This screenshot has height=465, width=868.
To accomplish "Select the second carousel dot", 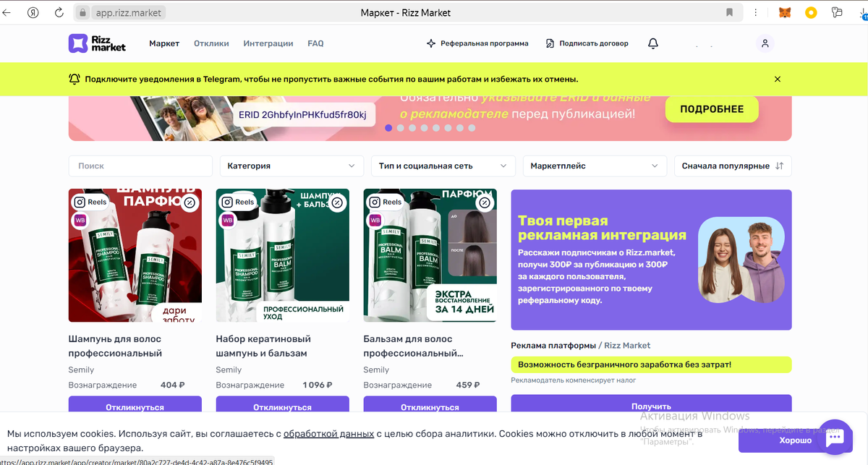I will [x=401, y=128].
